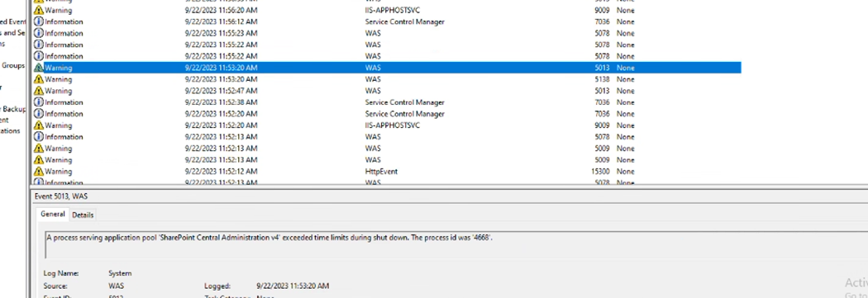This screenshot has width=868, height=298.
Task: Click the warning icon of the highlighted 5013 event row
Action: pos(38,68)
